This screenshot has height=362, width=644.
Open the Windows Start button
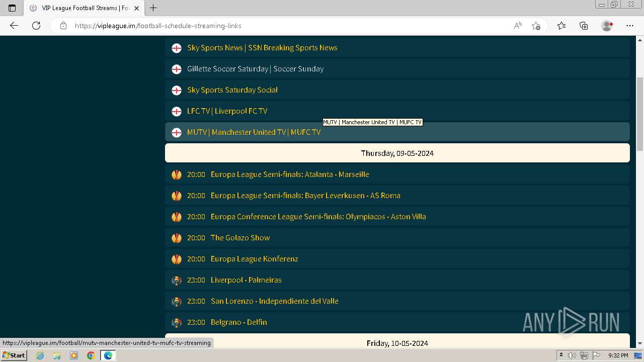pyautogui.click(x=14, y=355)
